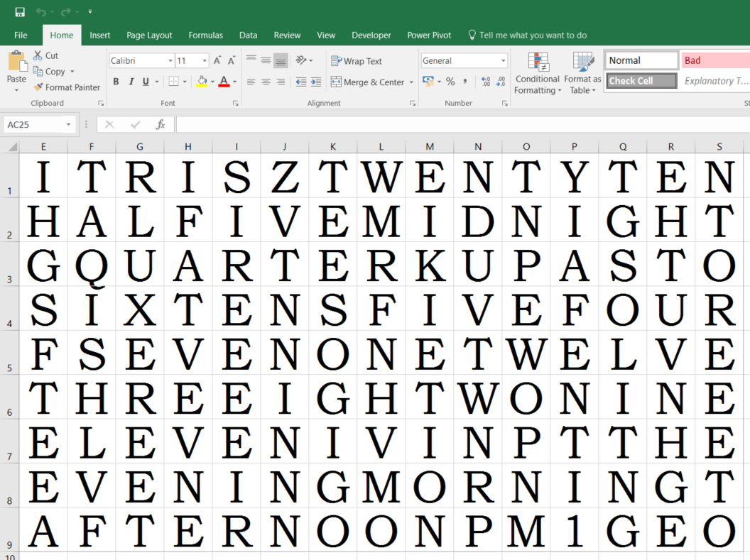Open the Calibri font name dropdown
Screen dimensions: 750x560
[170, 60]
